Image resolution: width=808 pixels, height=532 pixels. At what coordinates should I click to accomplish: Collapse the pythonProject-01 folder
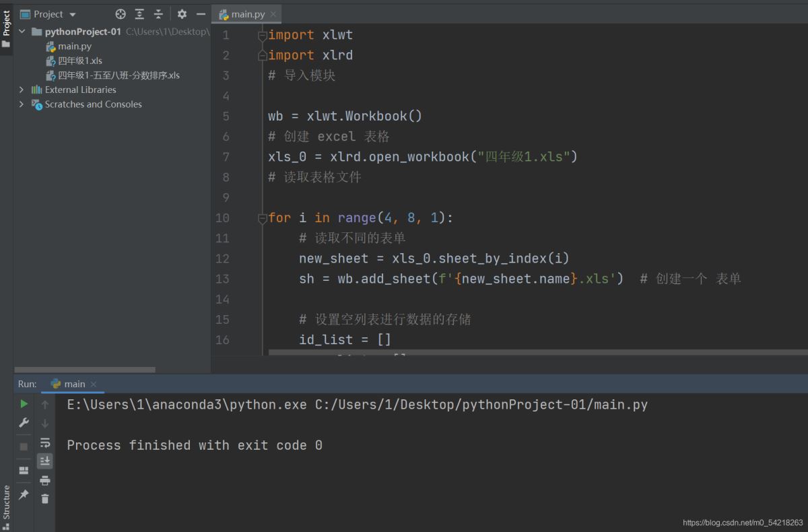click(x=21, y=31)
